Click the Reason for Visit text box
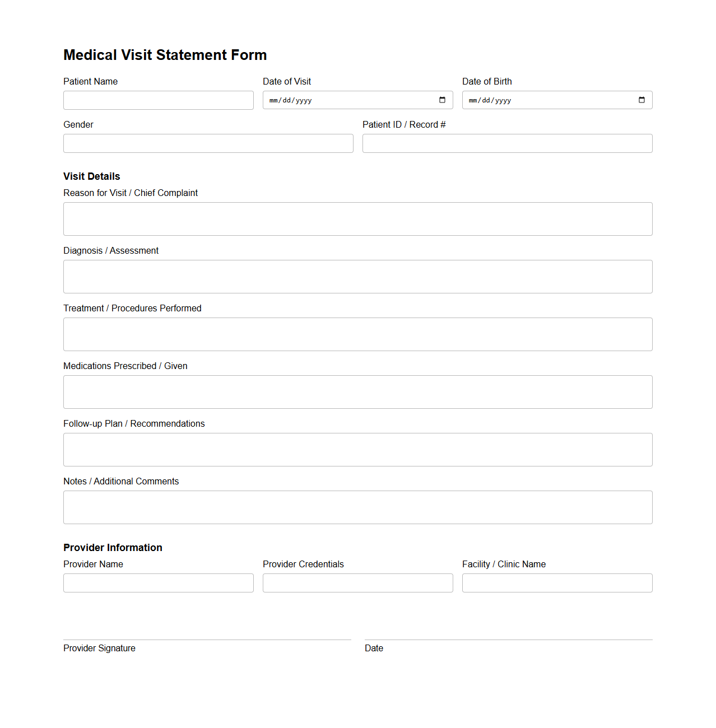This screenshot has height=728, width=716. pos(357,218)
